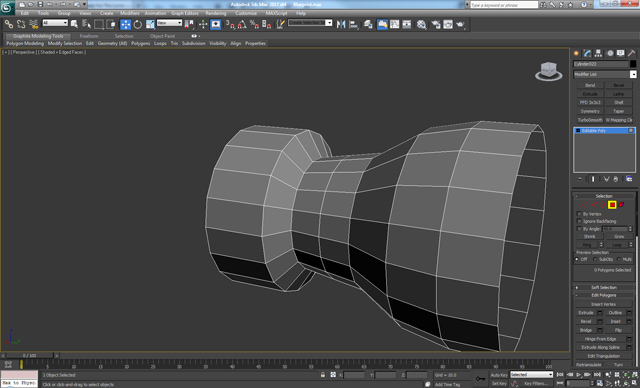Open the reference coordinate system View dropdown
Viewport: 640px width, 388px height.
(x=169, y=23)
